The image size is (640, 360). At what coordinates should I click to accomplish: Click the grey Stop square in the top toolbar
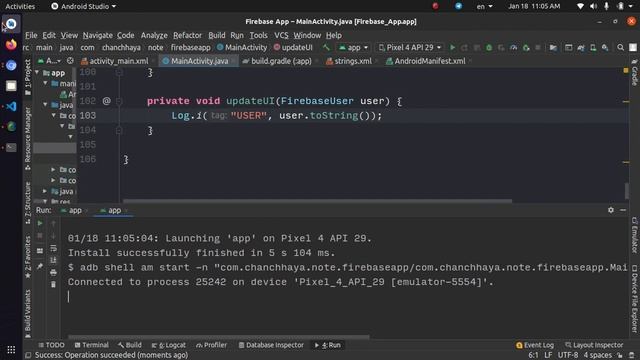click(x=538, y=48)
